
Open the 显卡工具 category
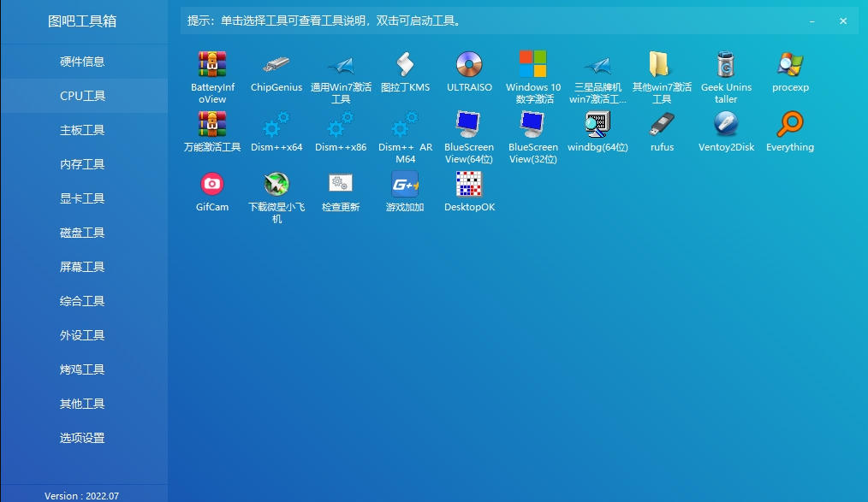pyautogui.click(x=84, y=198)
